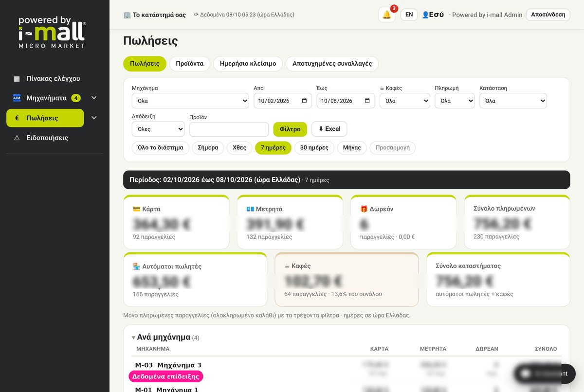Click the dashboard grid icon in sidebar
Image resolution: width=584 pixels, height=392 pixels.
tap(17, 79)
